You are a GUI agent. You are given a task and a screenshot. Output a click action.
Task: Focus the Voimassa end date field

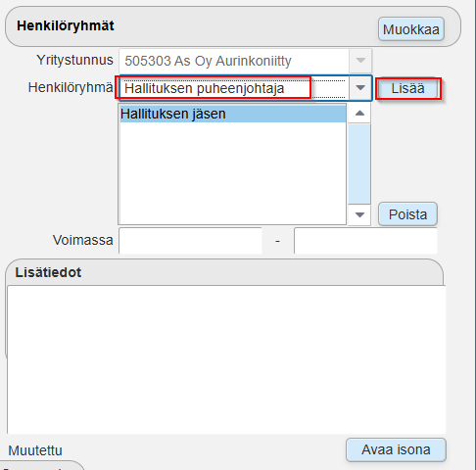(x=365, y=241)
